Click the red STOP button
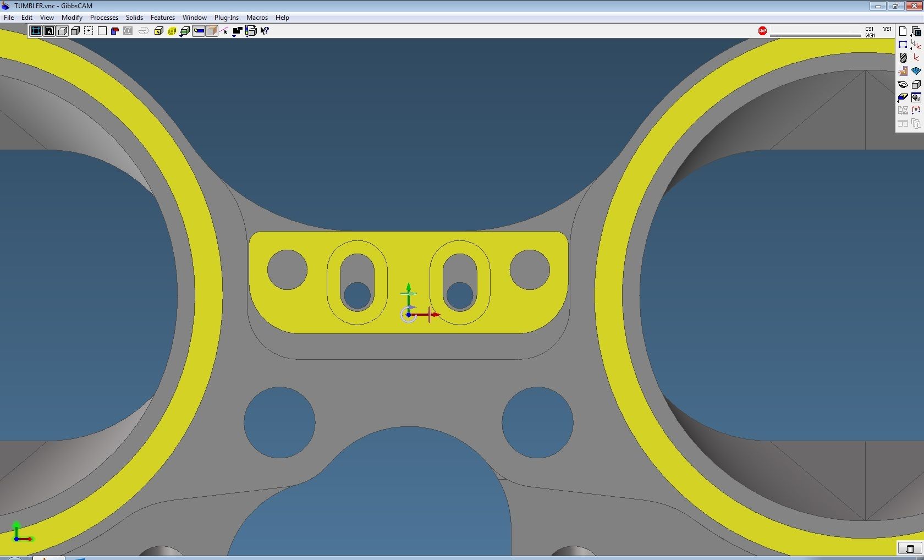The image size is (924, 560). click(x=762, y=31)
